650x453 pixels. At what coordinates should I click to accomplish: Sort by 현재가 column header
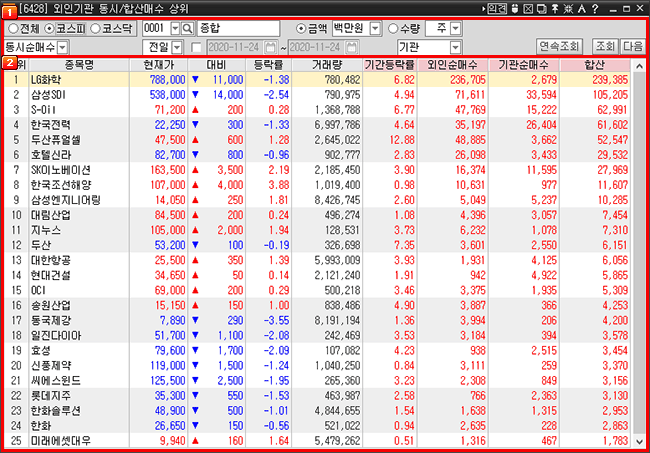pyautogui.click(x=159, y=65)
